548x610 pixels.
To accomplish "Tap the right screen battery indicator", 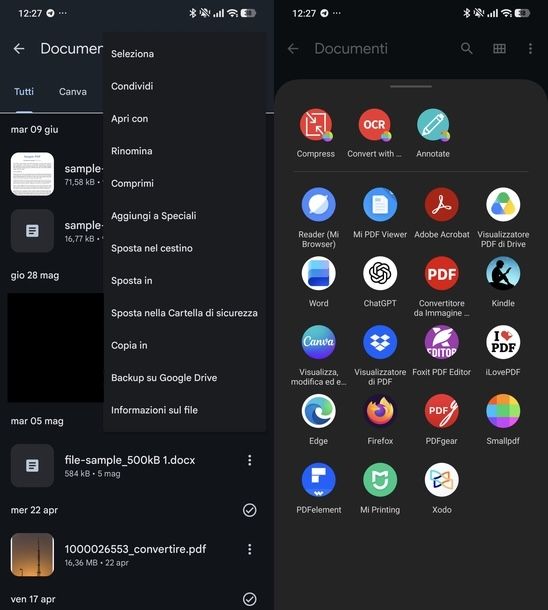I will [x=522, y=13].
